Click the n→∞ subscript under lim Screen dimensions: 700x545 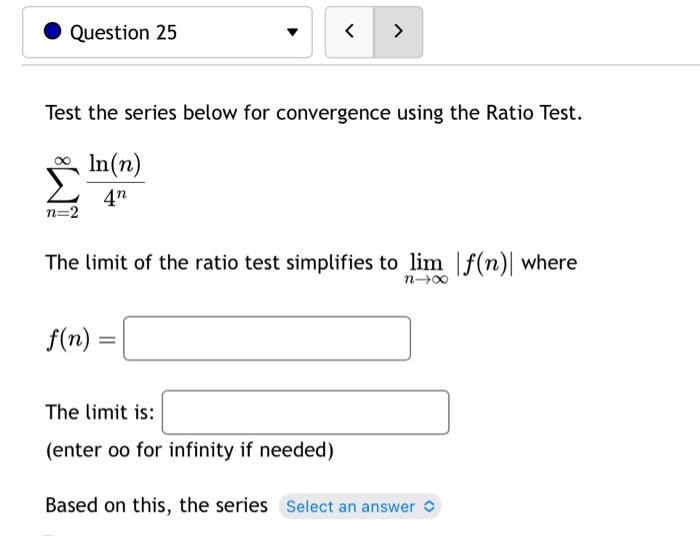(426, 280)
